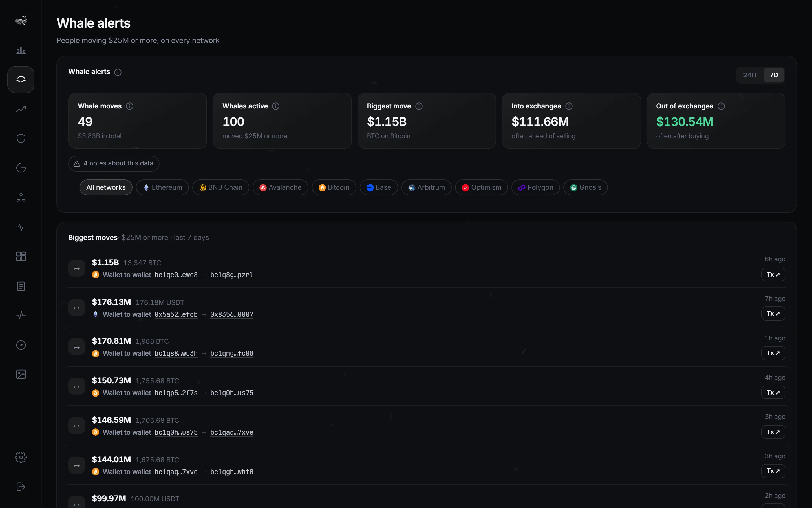Image resolution: width=812 pixels, height=508 pixels.
Task: Expand 4 notes about this data
Action: pyautogui.click(x=114, y=164)
